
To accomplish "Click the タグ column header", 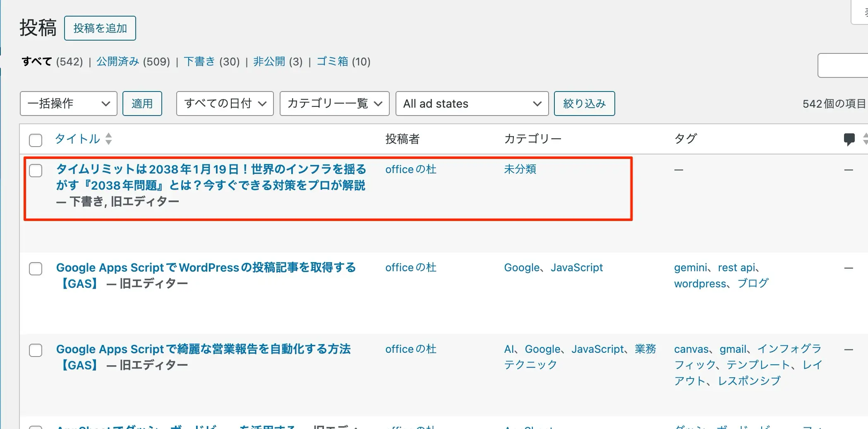I will 686,139.
